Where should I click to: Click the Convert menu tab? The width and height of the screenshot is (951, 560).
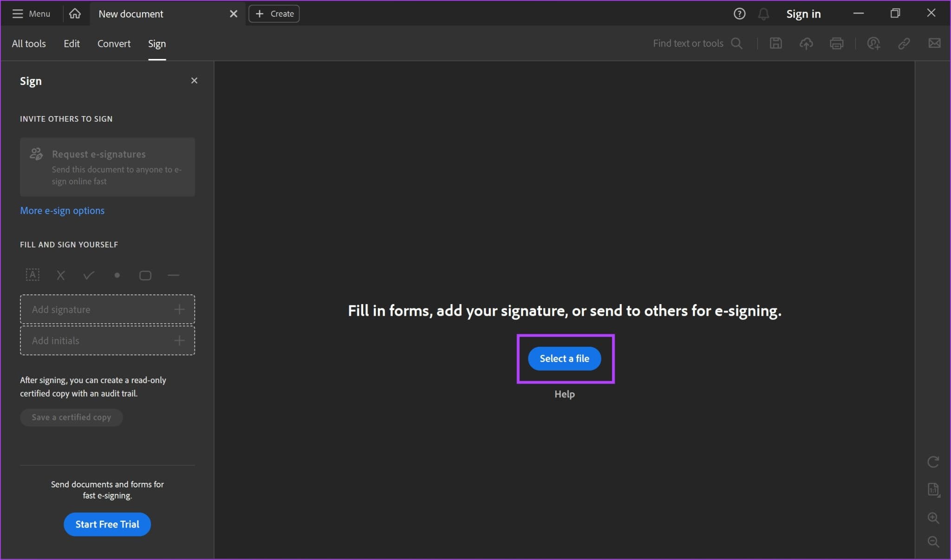pyautogui.click(x=113, y=43)
